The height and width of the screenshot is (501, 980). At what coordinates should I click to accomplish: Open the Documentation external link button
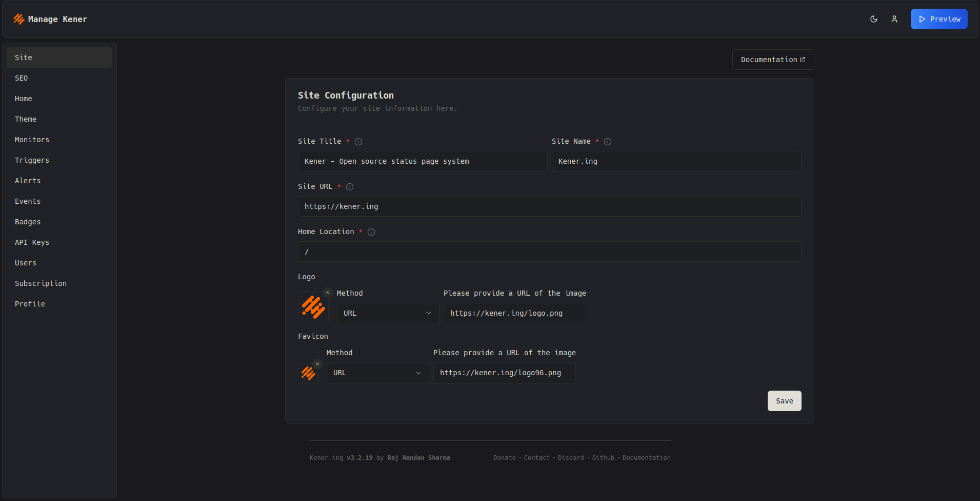[x=772, y=60]
